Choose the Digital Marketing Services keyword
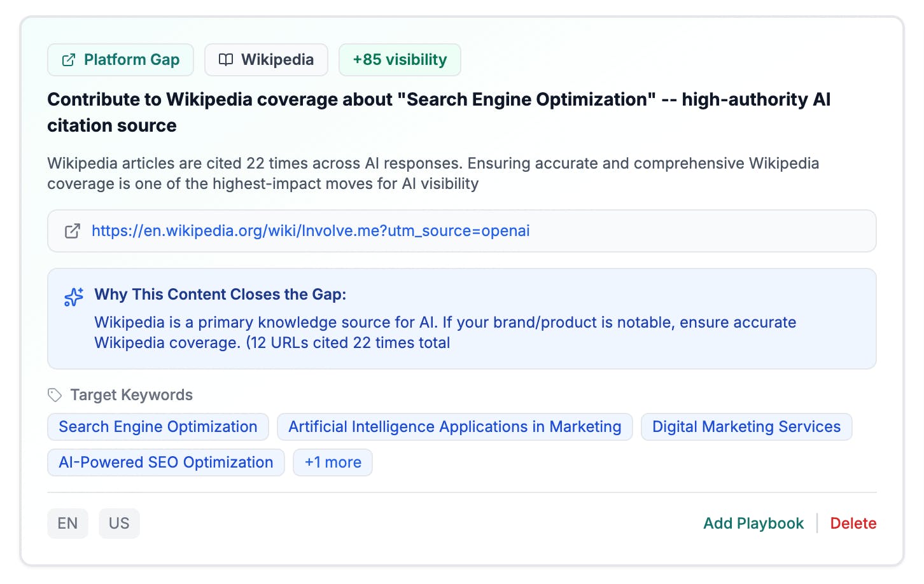 (746, 427)
